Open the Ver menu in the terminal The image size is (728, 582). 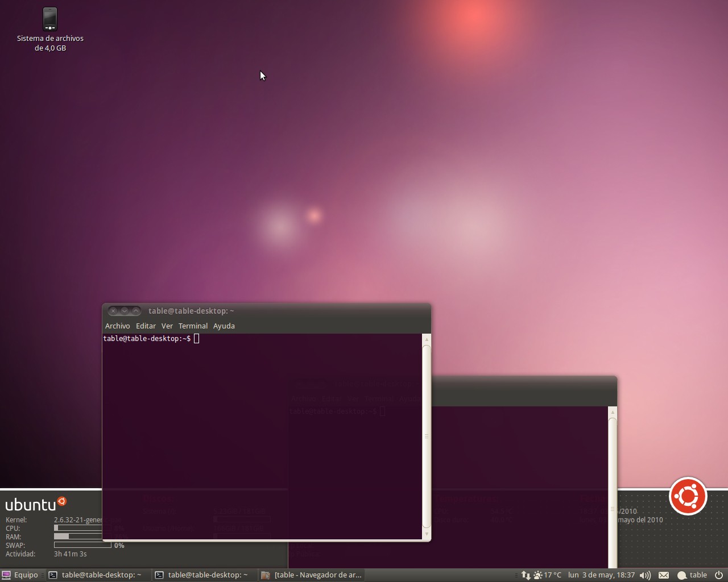click(x=167, y=326)
